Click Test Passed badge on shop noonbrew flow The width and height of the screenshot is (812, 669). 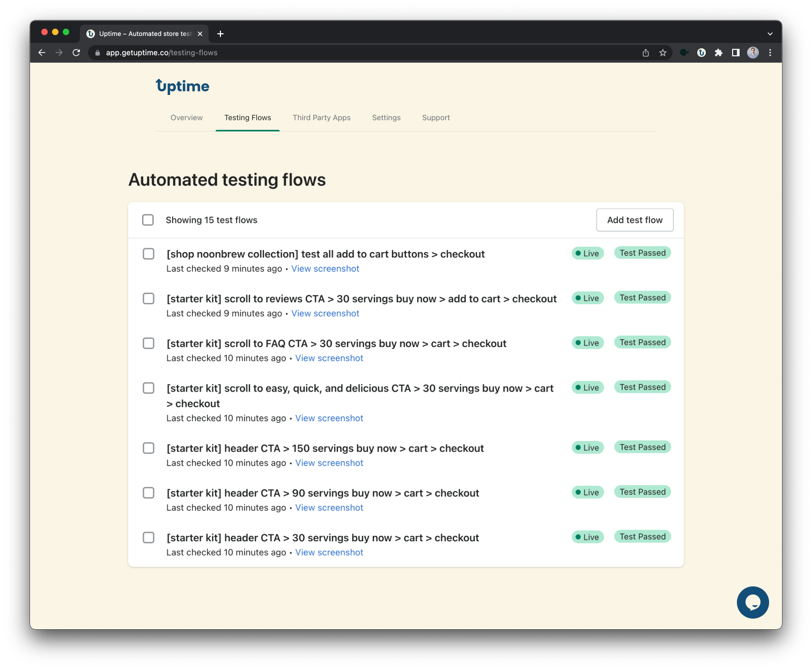click(643, 253)
